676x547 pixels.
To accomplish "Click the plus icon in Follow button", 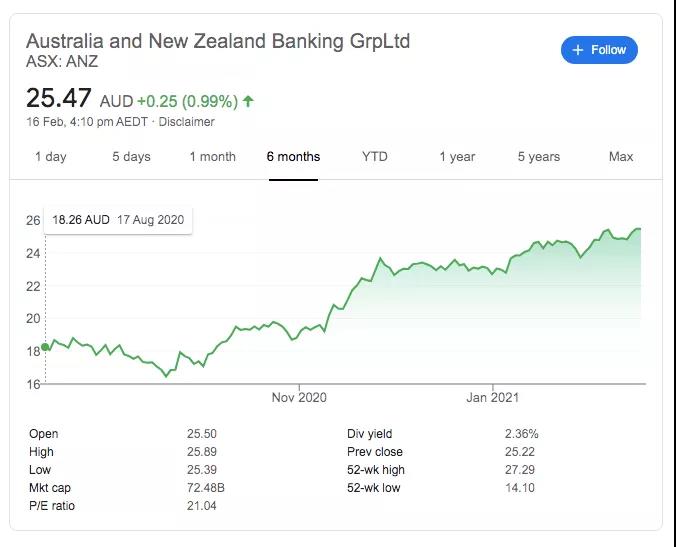I will [x=578, y=50].
